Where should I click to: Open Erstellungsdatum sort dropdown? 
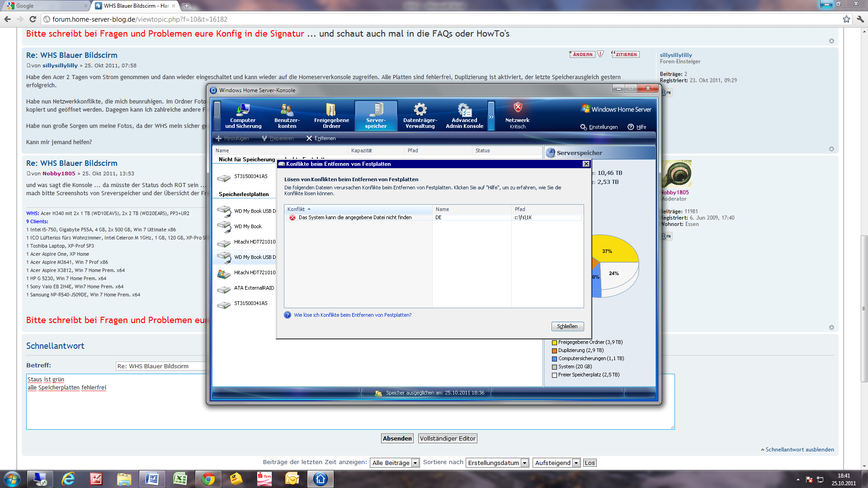click(x=497, y=463)
